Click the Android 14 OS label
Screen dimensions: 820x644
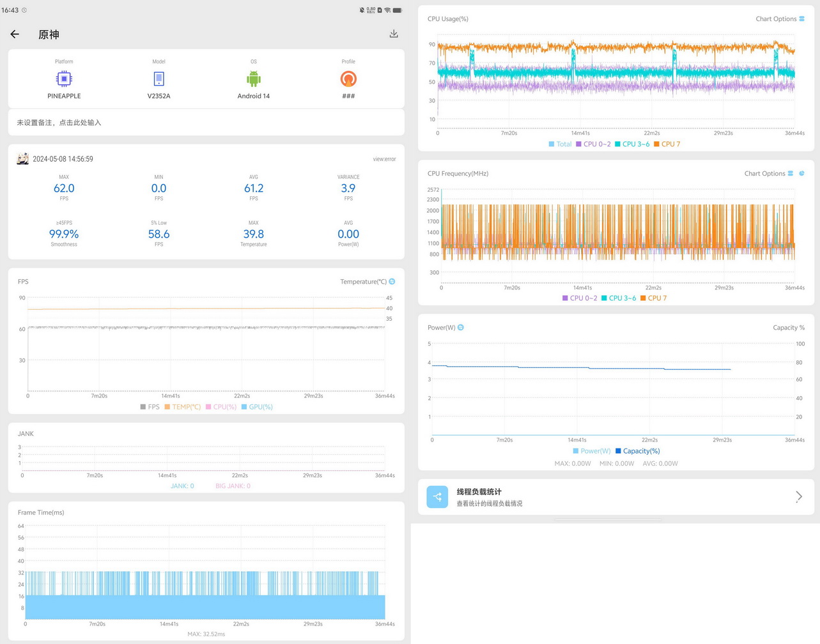[254, 96]
